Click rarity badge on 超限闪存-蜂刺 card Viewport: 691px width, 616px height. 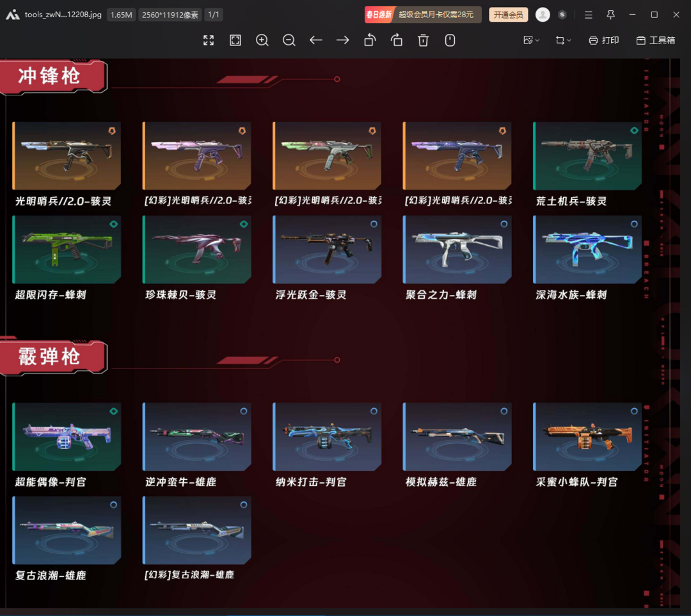[x=114, y=225]
